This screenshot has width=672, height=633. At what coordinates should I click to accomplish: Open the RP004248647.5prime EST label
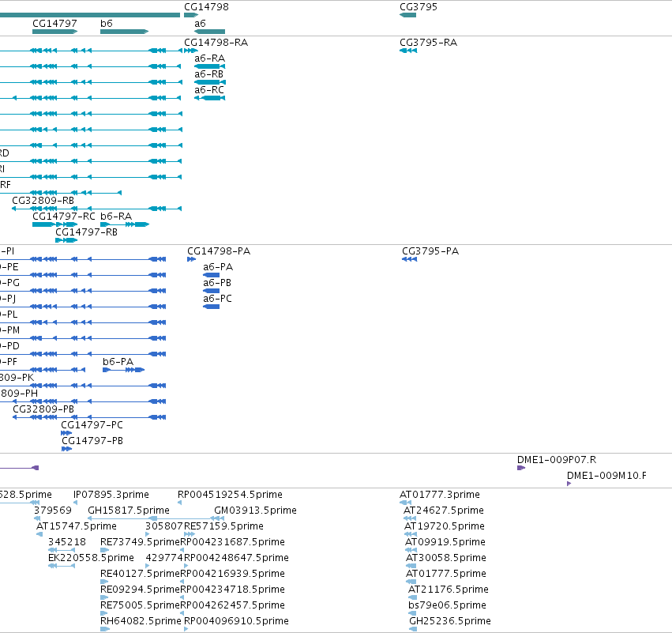[236, 558]
